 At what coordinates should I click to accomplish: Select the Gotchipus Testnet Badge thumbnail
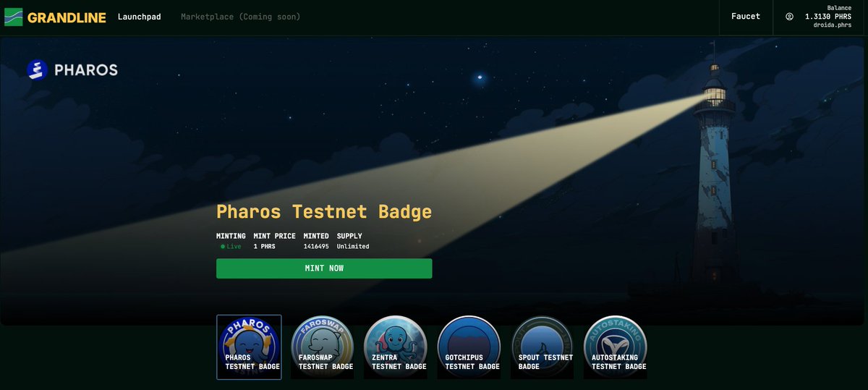469,347
